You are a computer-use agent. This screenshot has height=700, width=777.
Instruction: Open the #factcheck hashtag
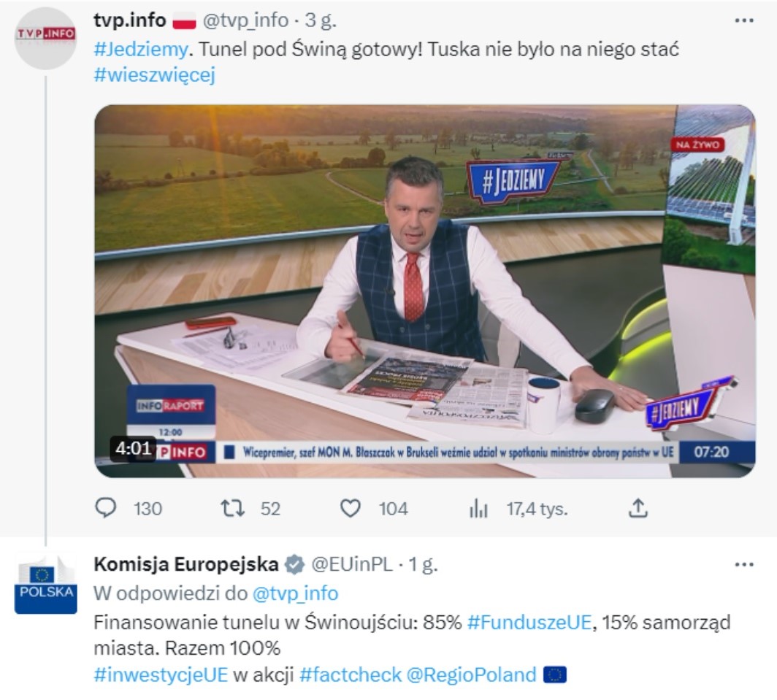tap(351, 674)
